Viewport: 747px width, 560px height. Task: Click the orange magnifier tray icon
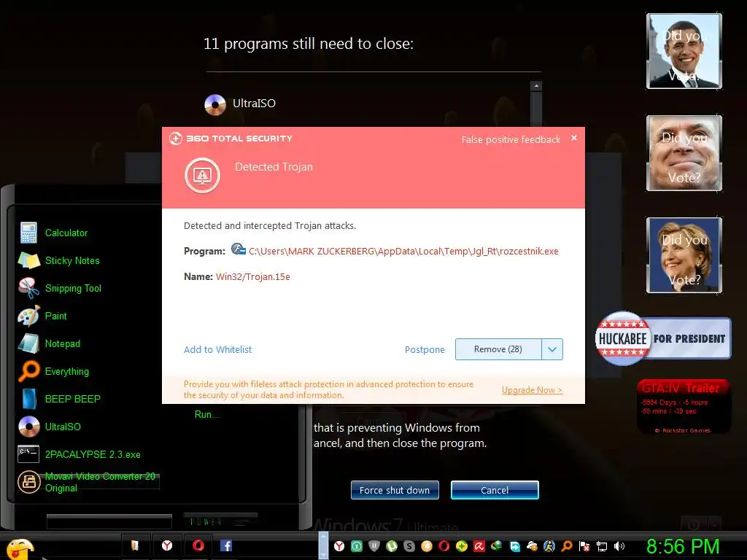[567, 546]
